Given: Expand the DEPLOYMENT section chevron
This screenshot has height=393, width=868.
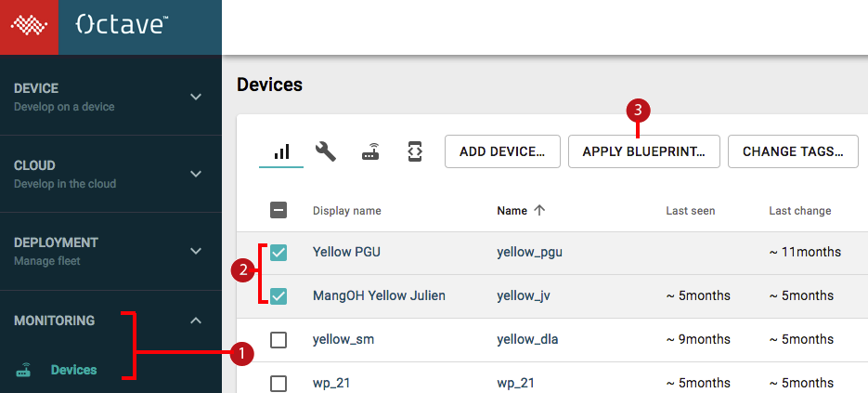Looking at the screenshot, I should coord(196,251).
